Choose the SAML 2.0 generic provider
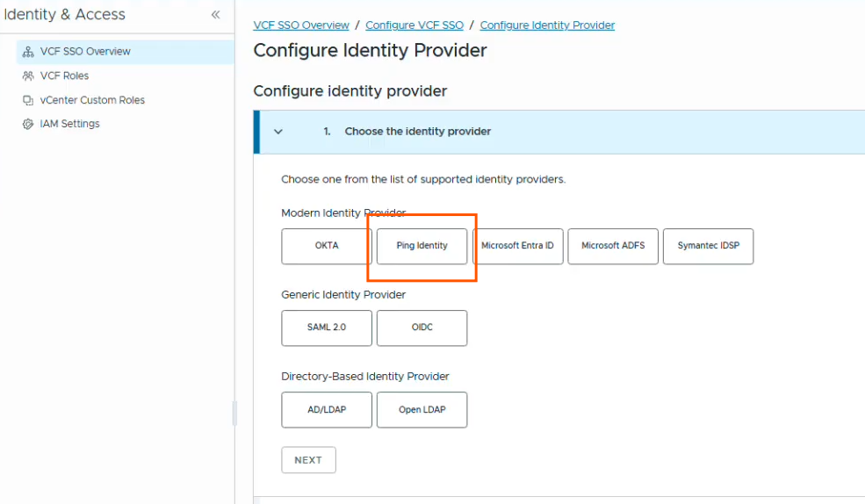This screenshot has width=865, height=504. point(327,328)
